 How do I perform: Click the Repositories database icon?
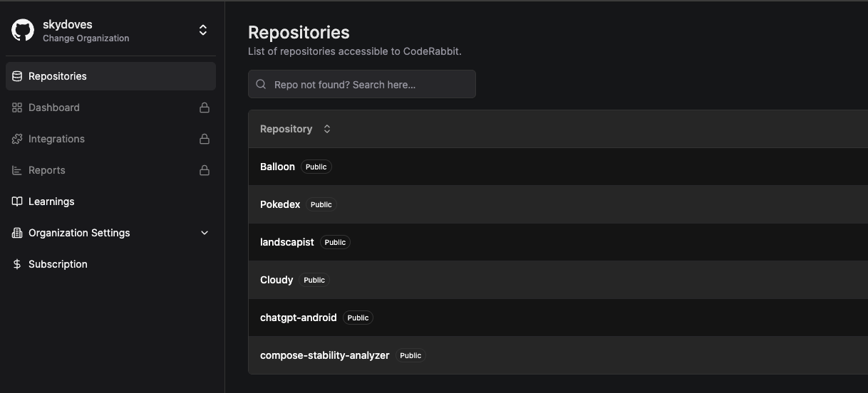click(x=17, y=76)
